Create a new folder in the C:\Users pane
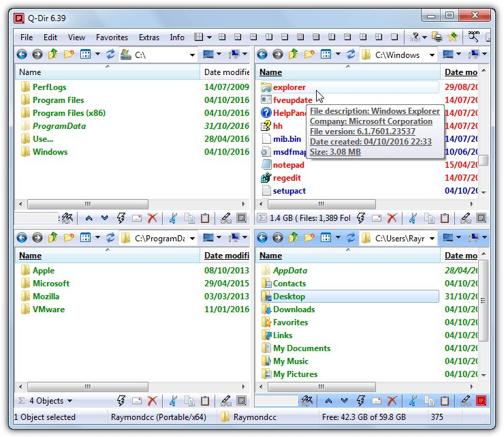 [309, 238]
